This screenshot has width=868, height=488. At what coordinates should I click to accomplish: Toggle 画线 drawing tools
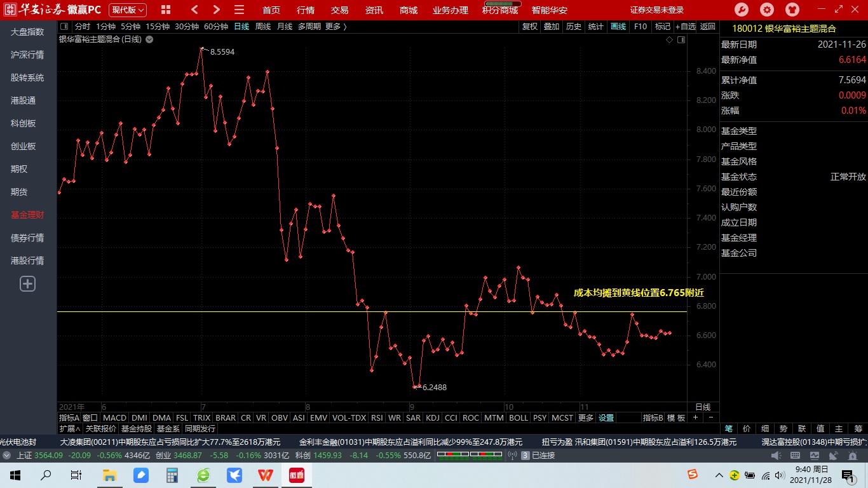[618, 27]
